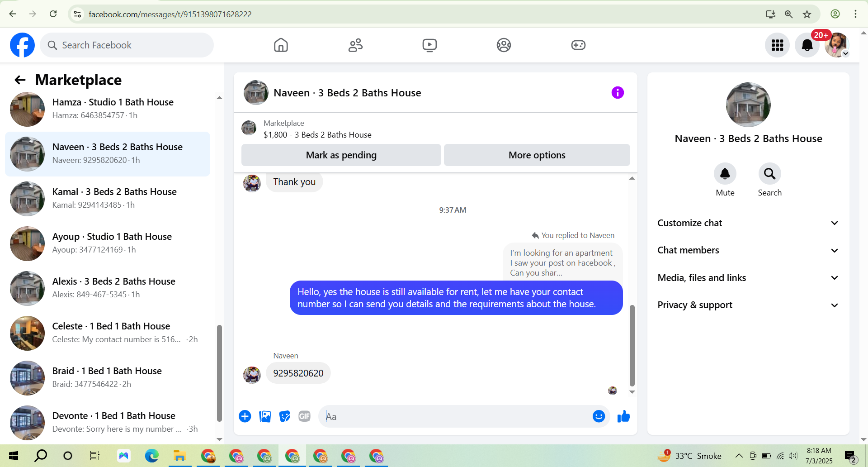
Task: Open the Friends icon in top navigation
Action: coord(355,45)
